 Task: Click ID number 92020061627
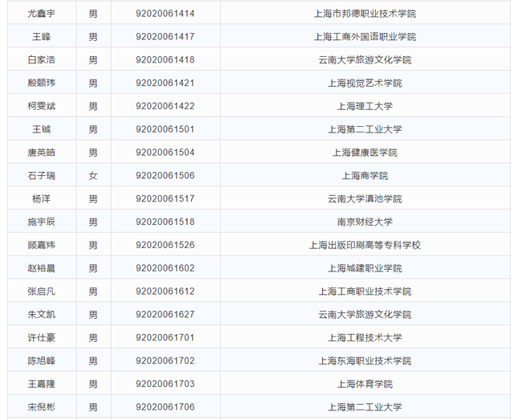pos(165,315)
